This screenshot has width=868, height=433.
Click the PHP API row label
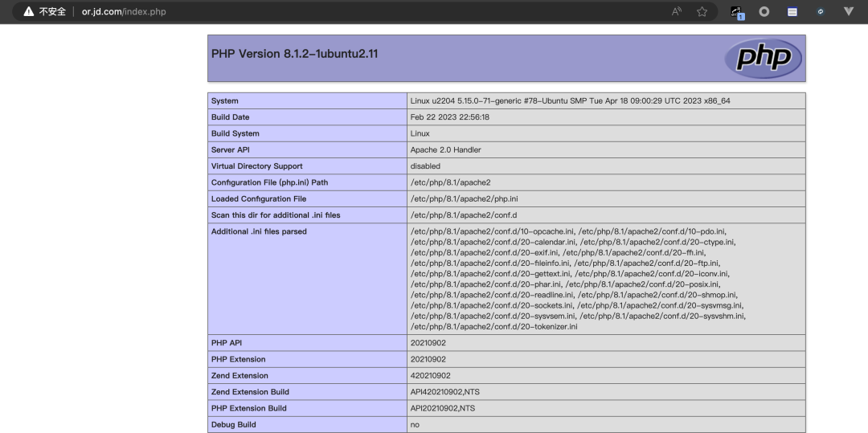(227, 343)
